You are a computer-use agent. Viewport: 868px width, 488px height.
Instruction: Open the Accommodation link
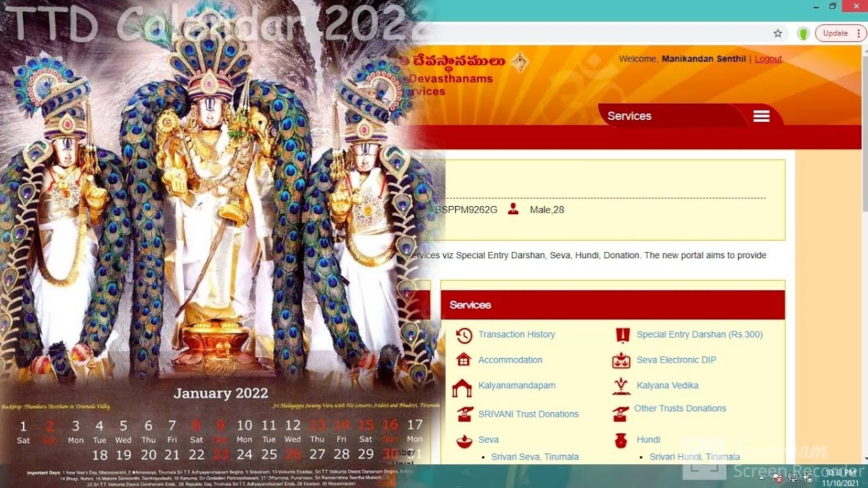511,360
